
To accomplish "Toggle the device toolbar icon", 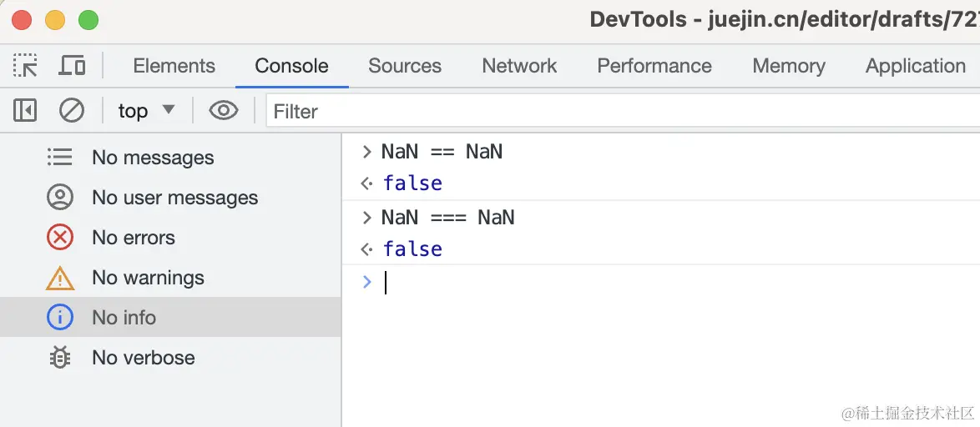I will [x=73, y=66].
